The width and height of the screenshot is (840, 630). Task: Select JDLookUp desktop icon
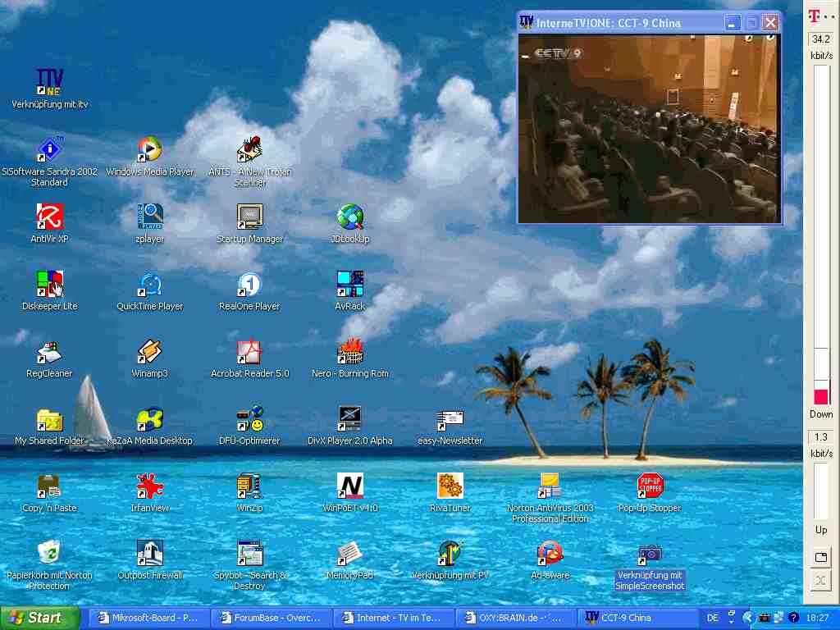(x=349, y=217)
